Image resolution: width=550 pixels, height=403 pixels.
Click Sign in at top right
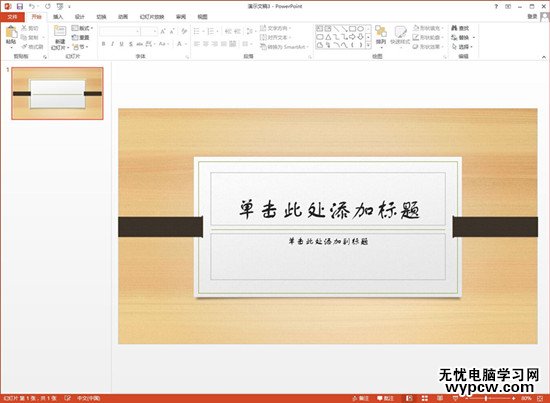[x=532, y=16]
